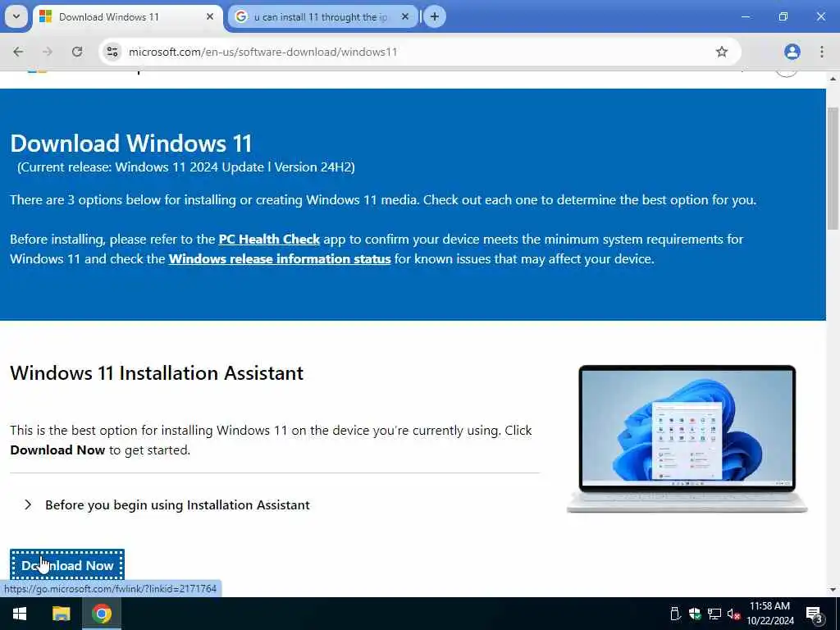Screen dimensions: 840x630
Task: Open Windows release information status link
Action: coord(280,259)
